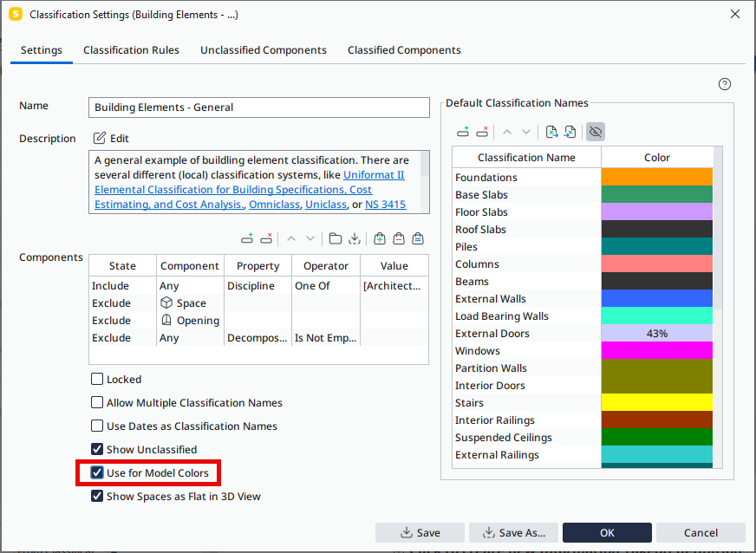Switch to the Classification Rules tab
The image size is (756, 553).
coord(131,49)
